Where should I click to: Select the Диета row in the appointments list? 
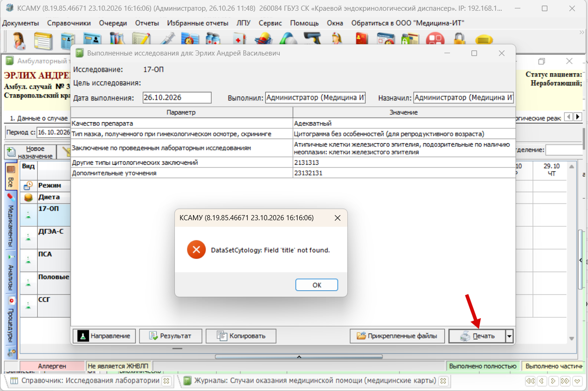(x=45, y=197)
